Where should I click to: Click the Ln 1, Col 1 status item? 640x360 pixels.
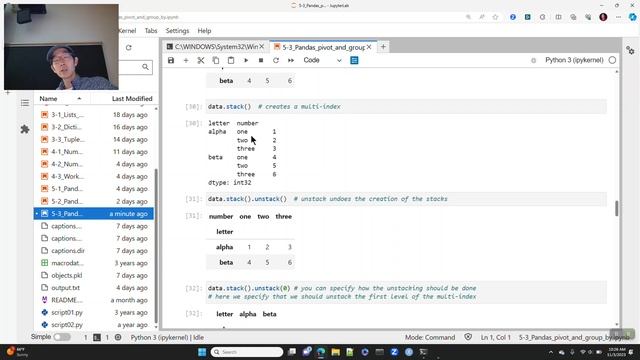tap(496, 338)
